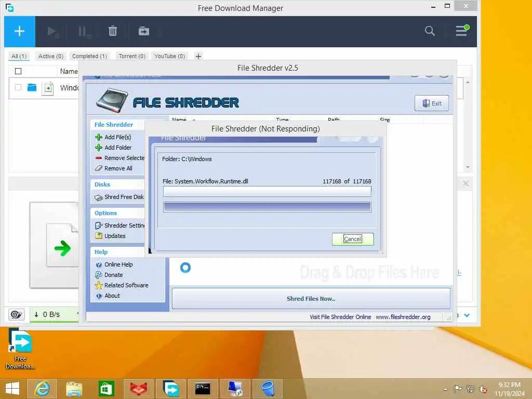532x399 pixels.
Task: Click Remove All in the sidebar
Action: 118,168
